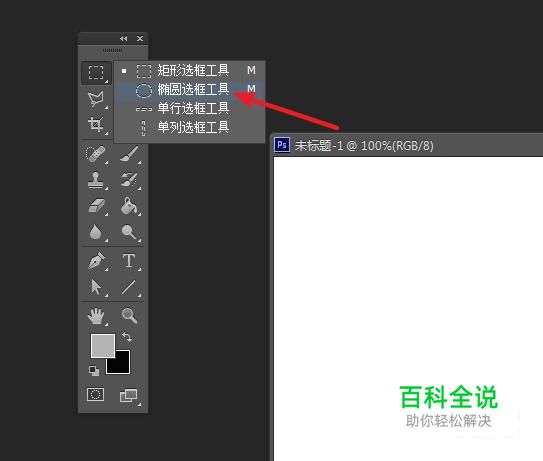The height and width of the screenshot is (461, 543).
Task: Change the screen mode
Action: click(x=128, y=396)
